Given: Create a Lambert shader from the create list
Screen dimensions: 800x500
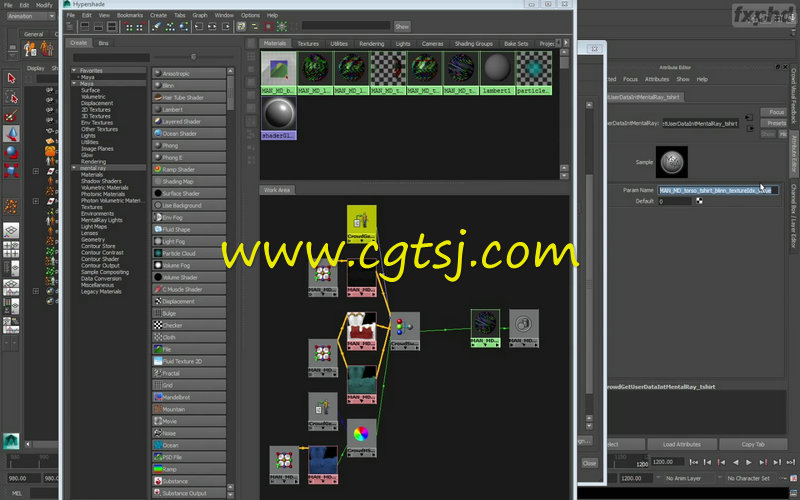Looking at the screenshot, I should pos(189,109).
